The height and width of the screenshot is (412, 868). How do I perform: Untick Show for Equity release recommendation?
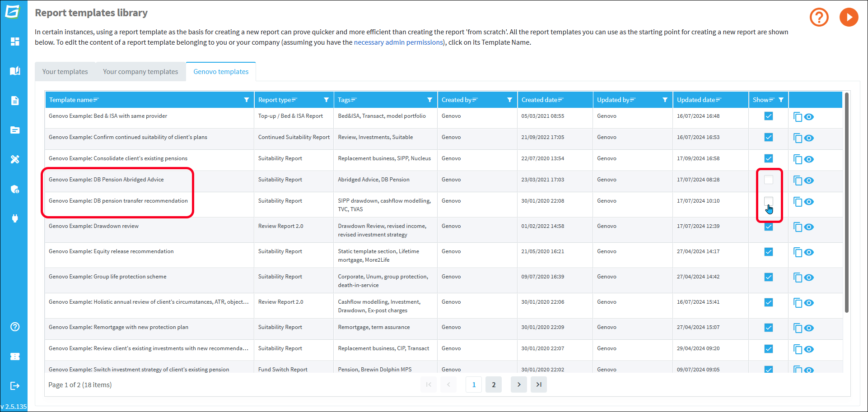769,252
